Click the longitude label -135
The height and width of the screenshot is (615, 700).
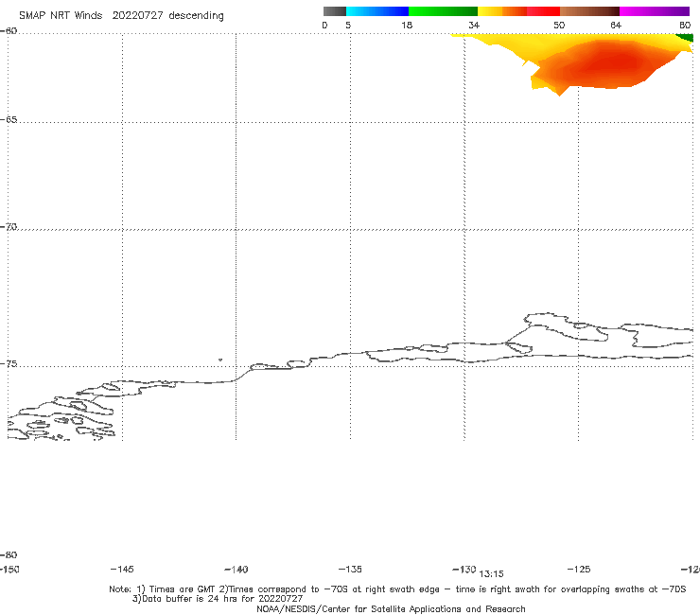350,570
